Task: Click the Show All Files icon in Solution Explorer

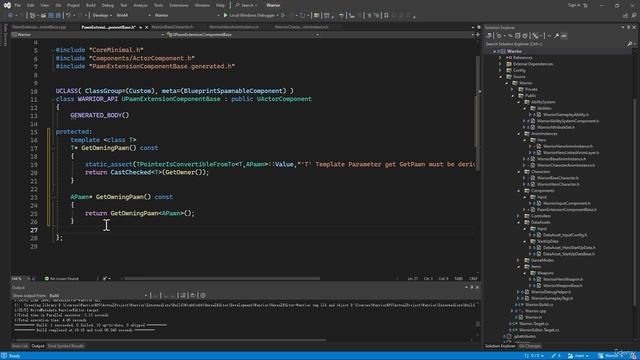Action: pyautogui.click(x=525, y=36)
